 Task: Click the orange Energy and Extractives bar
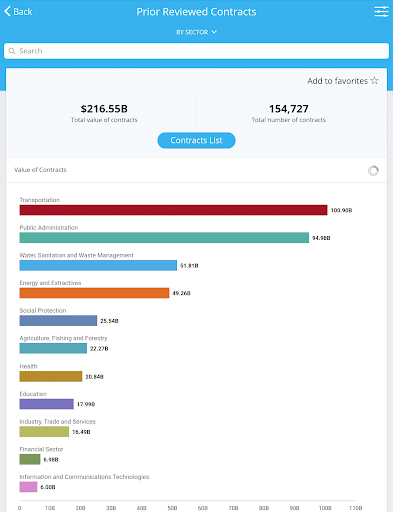[94, 293]
